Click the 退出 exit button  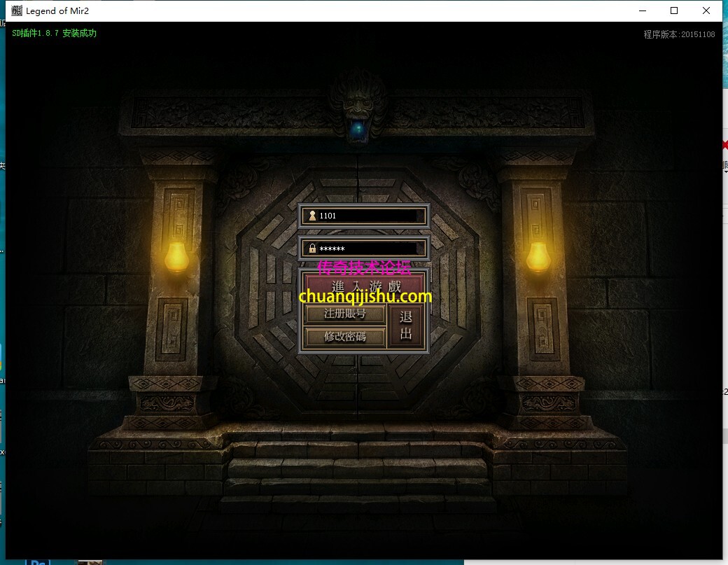coord(406,326)
